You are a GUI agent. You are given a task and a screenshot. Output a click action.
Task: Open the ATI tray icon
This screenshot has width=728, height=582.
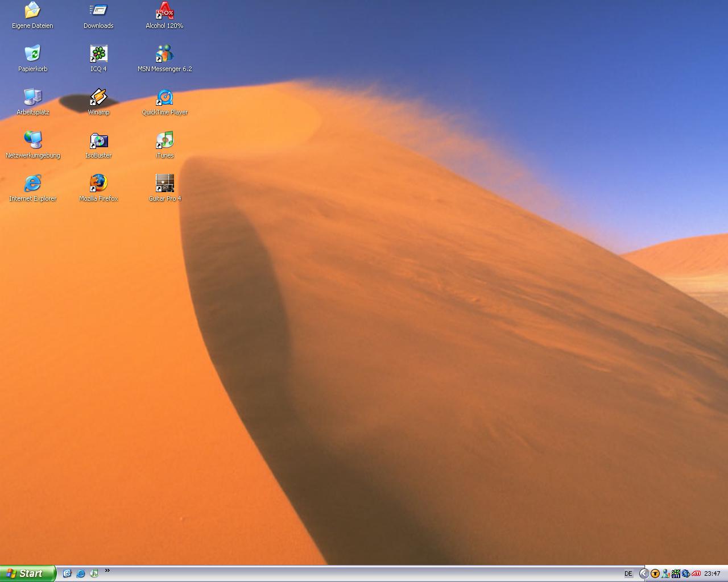696,573
